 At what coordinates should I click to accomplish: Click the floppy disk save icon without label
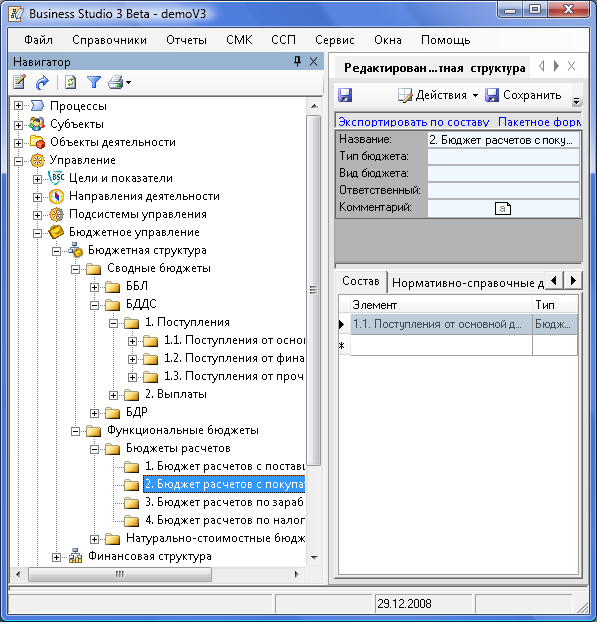(345, 95)
